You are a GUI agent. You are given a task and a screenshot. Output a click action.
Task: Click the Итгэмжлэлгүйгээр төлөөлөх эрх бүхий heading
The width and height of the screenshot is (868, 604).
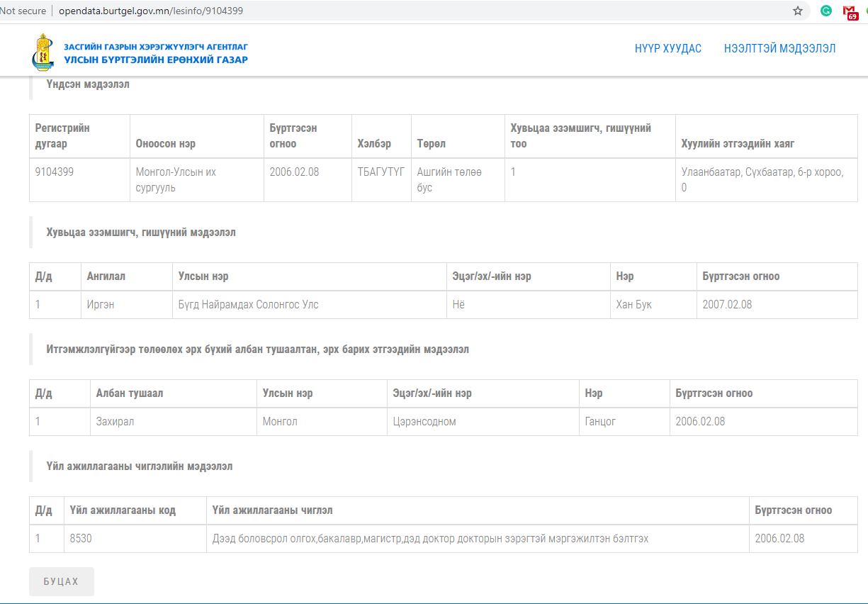[257, 349]
